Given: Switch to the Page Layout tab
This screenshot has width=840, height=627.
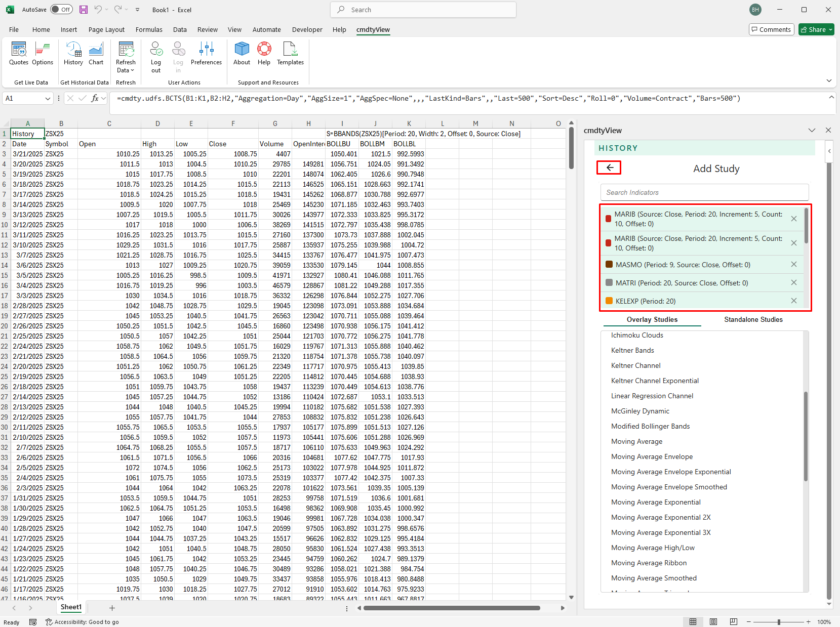Looking at the screenshot, I should (106, 29).
